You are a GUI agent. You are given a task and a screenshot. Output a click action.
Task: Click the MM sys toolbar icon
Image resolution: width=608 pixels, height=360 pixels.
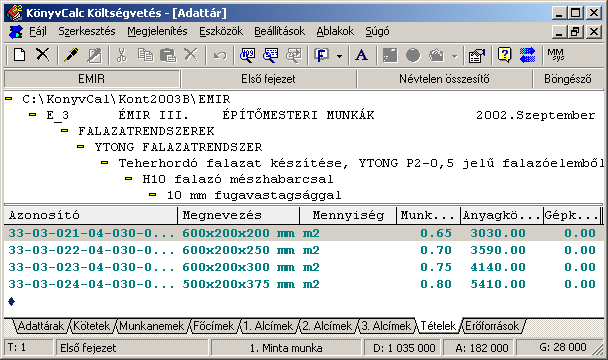point(556,55)
